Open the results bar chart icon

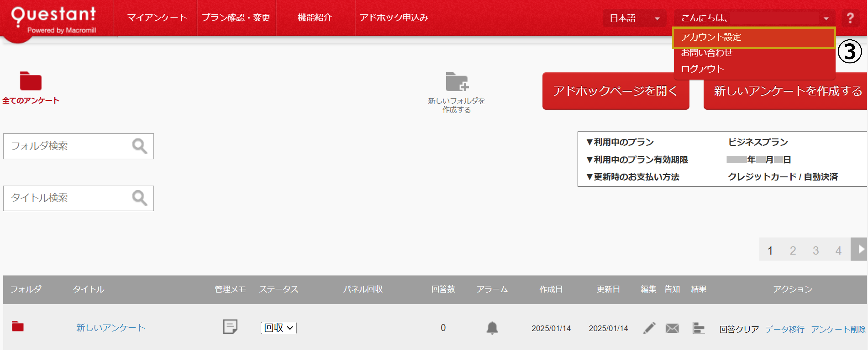point(698,328)
